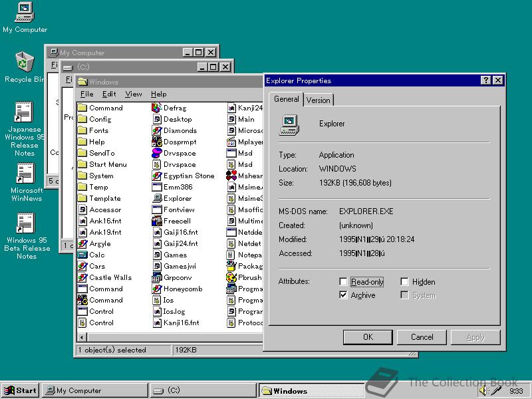Select the Calc calculator icon

(82, 255)
